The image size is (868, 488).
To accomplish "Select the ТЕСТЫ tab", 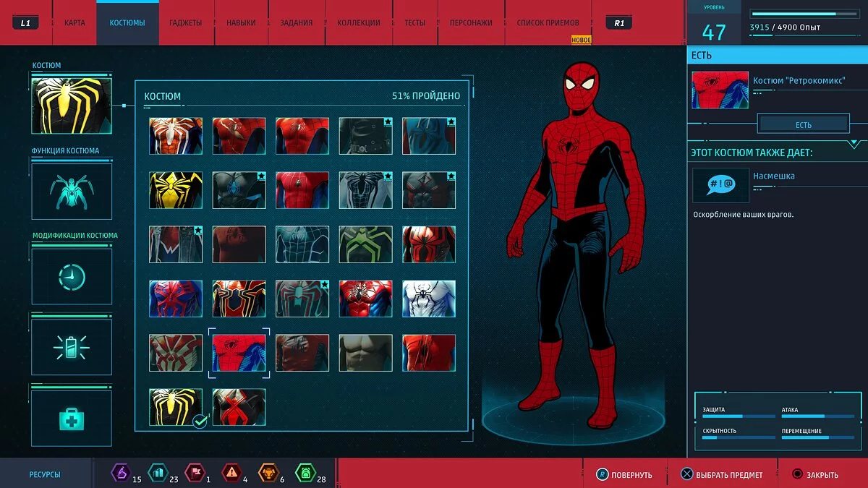I will point(414,23).
